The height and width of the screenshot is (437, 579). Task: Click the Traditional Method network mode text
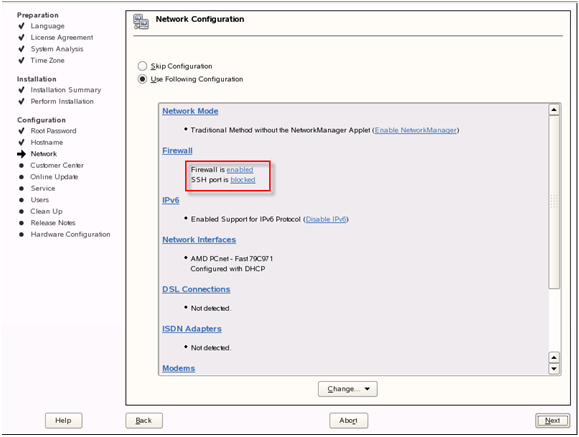coord(280,130)
